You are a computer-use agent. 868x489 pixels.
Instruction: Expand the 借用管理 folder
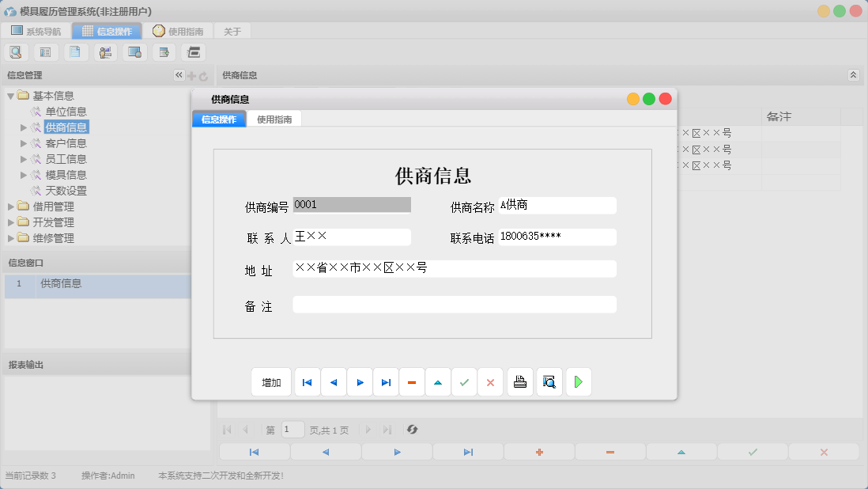[11, 206]
